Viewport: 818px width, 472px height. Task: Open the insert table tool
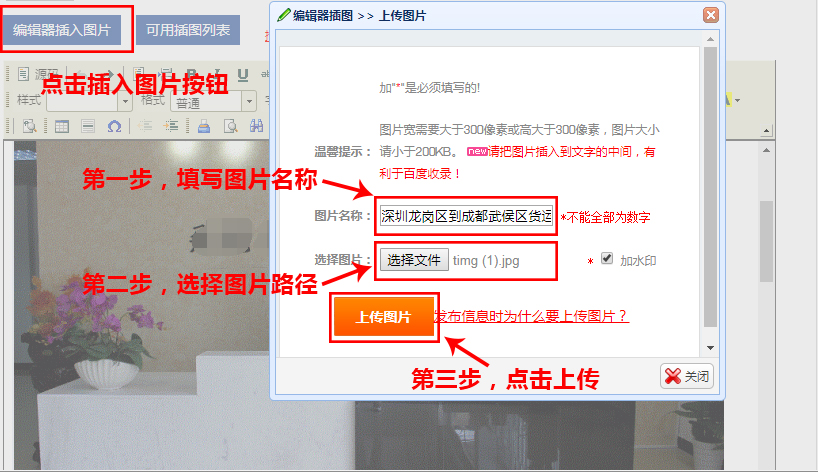pos(62,126)
